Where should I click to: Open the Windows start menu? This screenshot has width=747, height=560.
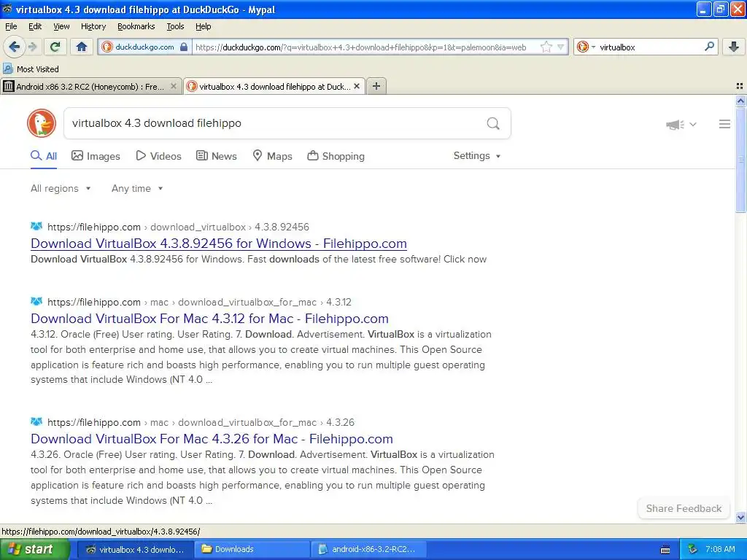tap(35, 550)
